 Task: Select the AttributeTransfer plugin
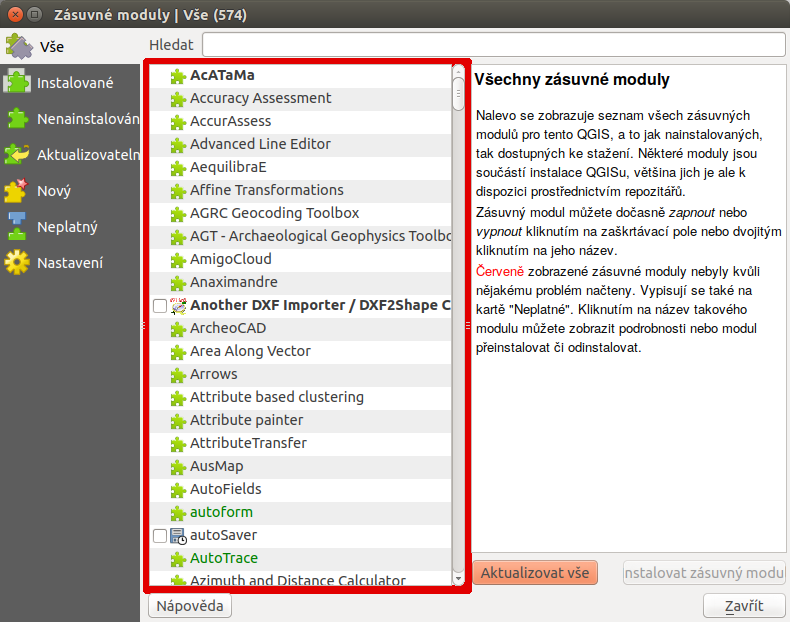[x=300, y=443]
